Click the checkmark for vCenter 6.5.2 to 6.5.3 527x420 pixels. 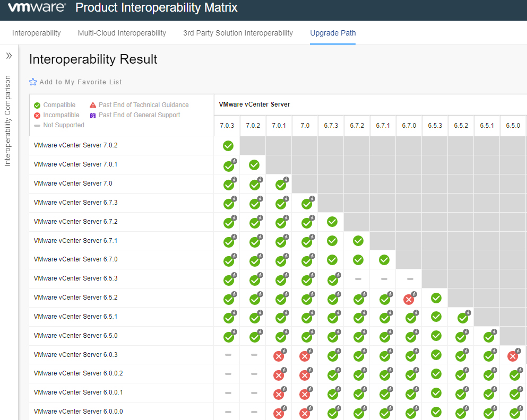[x=436, y=298]
